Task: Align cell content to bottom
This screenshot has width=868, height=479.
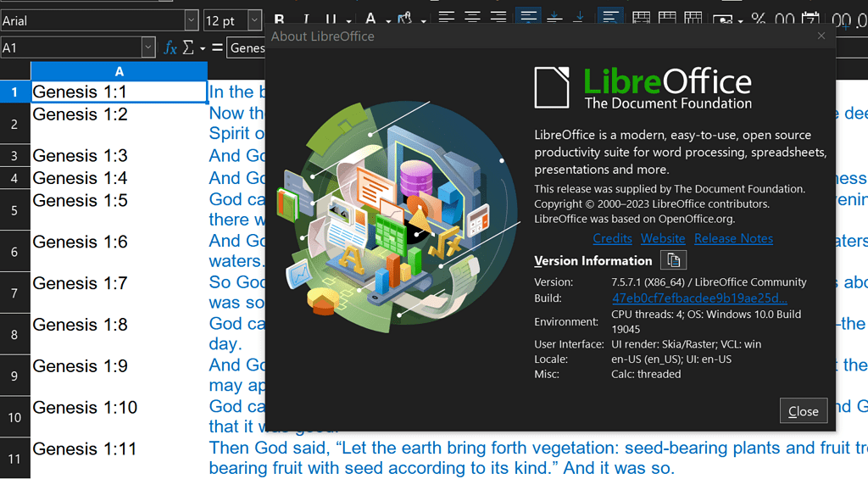Action: tap(579, 18)
